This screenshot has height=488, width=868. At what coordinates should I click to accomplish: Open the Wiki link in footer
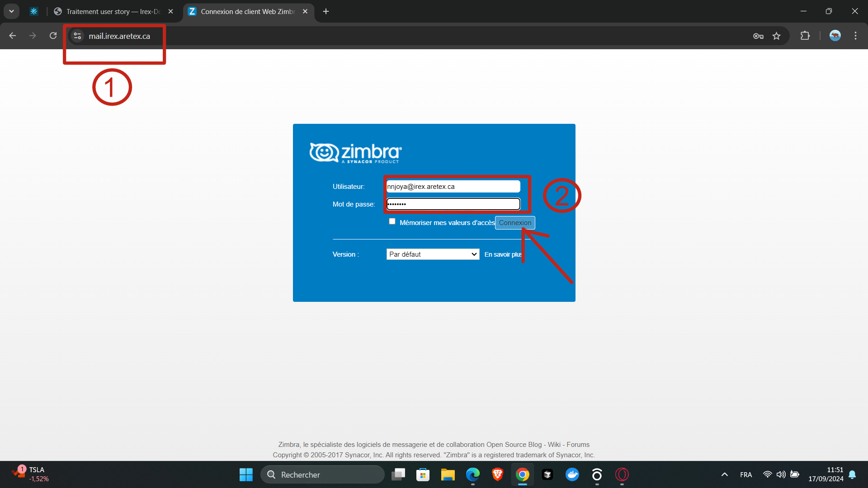pyautogui.click(x=554, y=445)
